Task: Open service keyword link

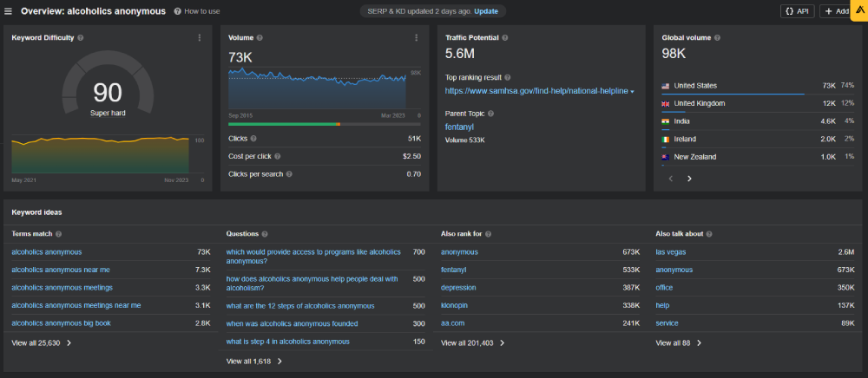Action: tap(667, 323)
